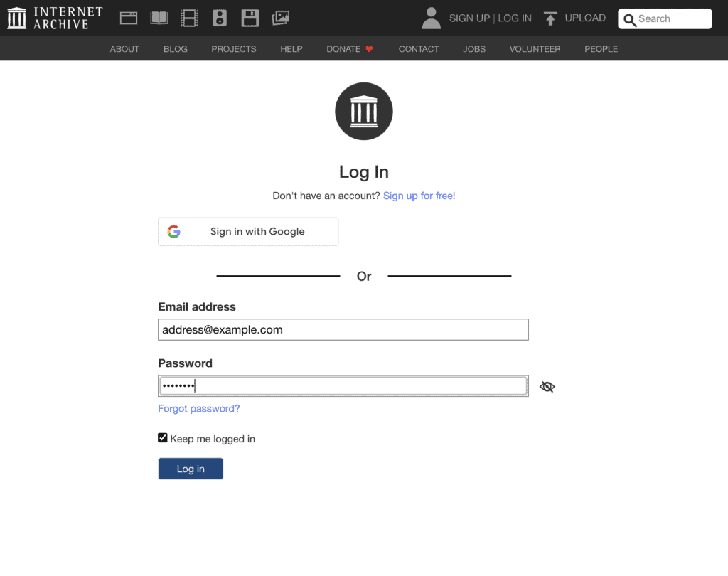This screenshot has height=576, width=728.
Task: Click the Keep me logged in label
Action: point(213,439)
